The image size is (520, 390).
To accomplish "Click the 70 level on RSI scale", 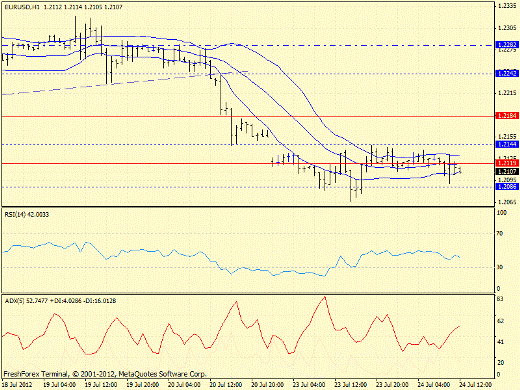I will click(500, 234).
